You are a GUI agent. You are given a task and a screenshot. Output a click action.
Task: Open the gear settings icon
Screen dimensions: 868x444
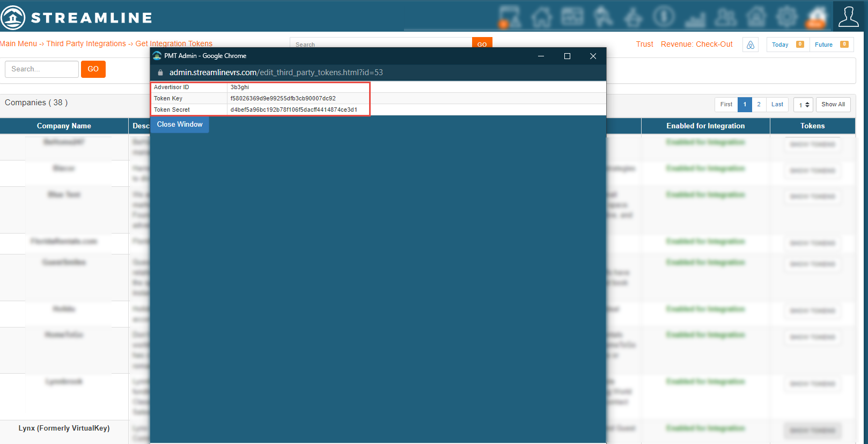click(x=787, y=17)
